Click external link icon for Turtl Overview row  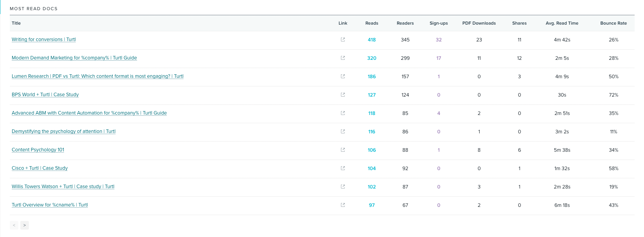click(x=343, y=205)
